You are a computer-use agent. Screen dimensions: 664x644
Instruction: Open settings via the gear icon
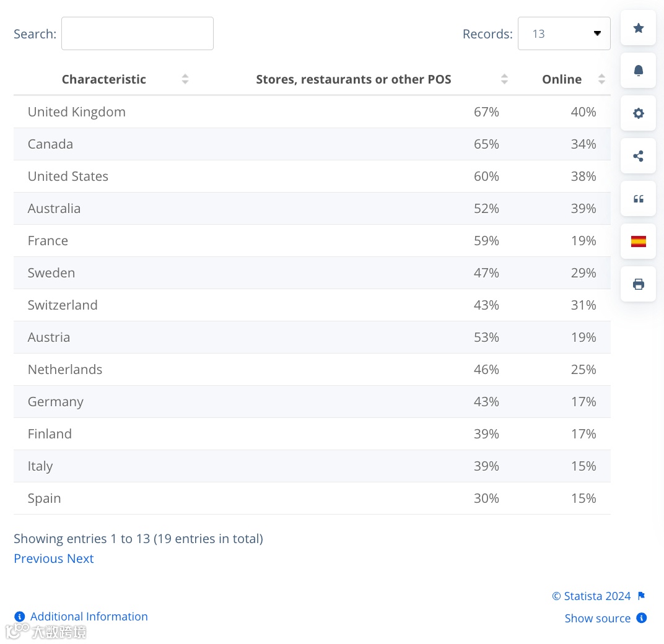(638, 113)
